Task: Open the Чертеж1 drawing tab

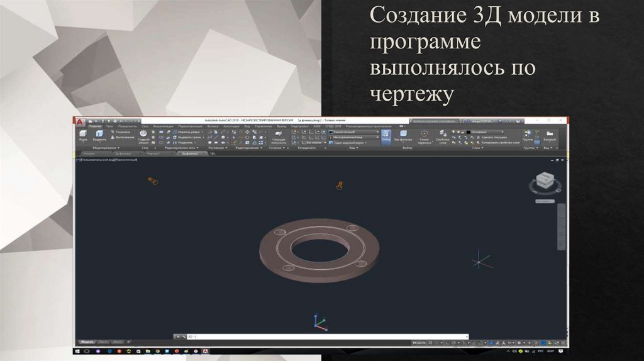Action: coord(153,153)
